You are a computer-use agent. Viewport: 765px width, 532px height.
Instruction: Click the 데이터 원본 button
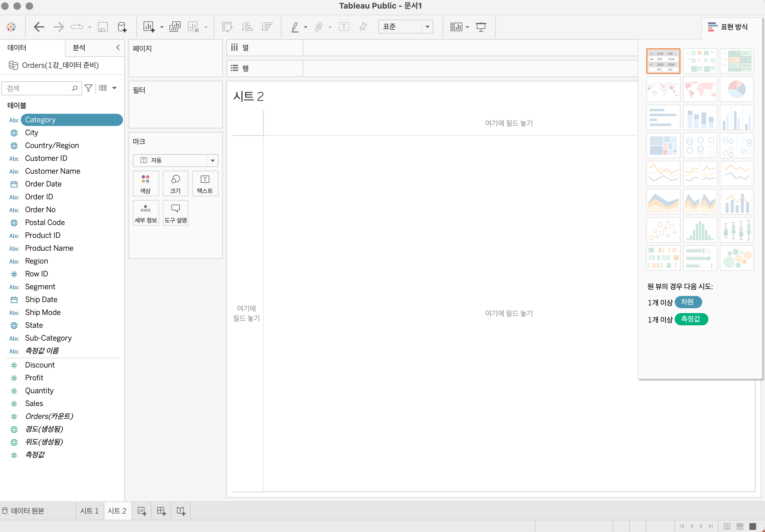click(x=23, y=511)
